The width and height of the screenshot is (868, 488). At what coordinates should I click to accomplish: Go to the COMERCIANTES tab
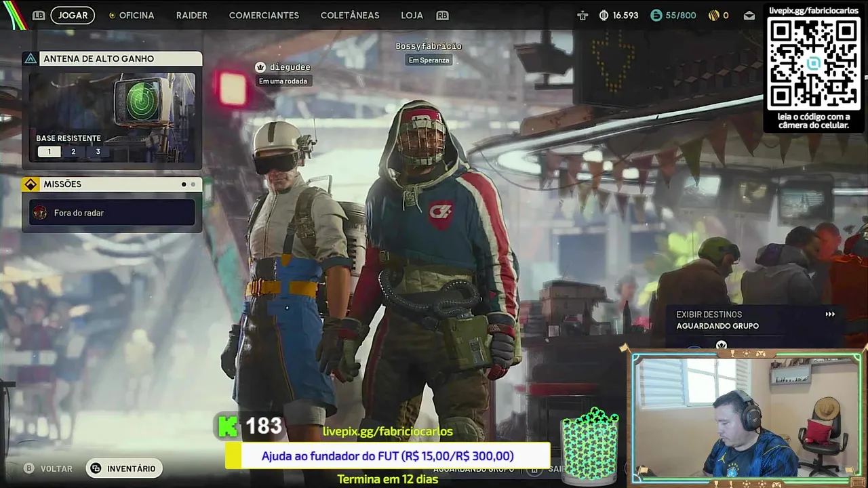click(x=264, y=15)
